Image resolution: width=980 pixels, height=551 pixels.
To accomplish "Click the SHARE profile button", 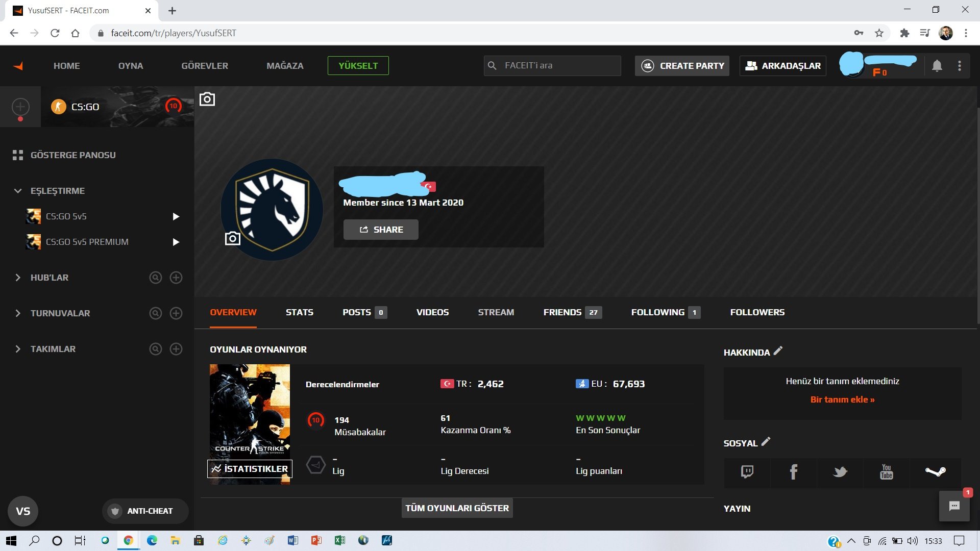I will 381,230.
